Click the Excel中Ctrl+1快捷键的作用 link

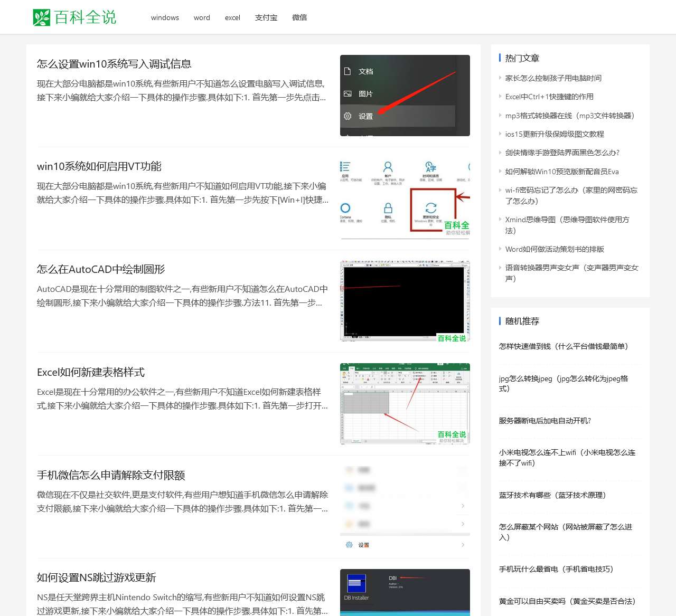549,97
